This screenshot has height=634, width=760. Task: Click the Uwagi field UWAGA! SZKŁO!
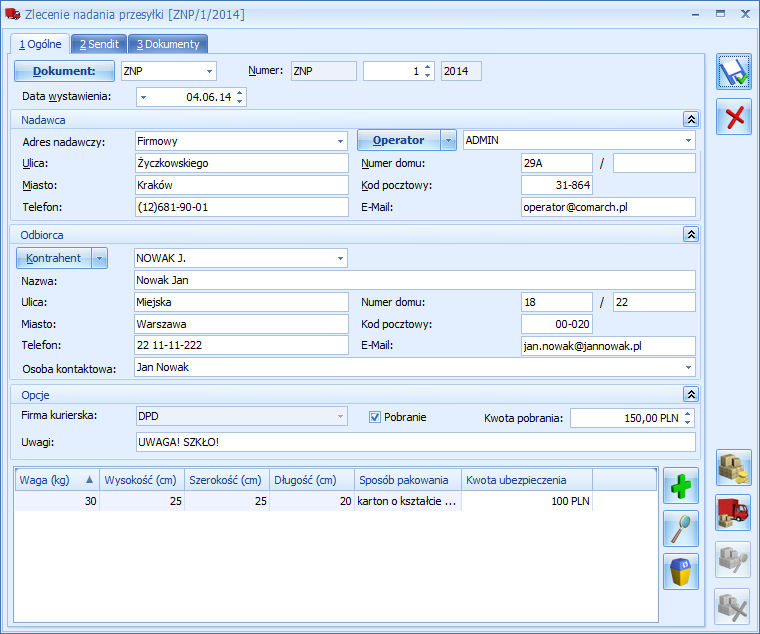416,442
